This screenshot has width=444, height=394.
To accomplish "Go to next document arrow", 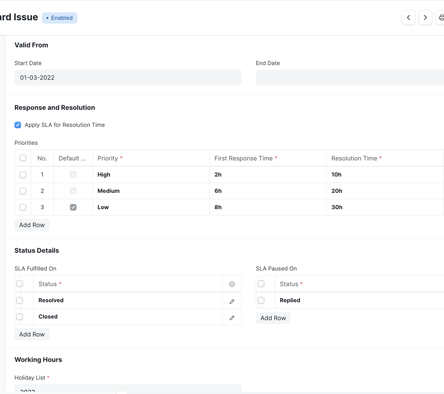I will [x=425, y=18].
